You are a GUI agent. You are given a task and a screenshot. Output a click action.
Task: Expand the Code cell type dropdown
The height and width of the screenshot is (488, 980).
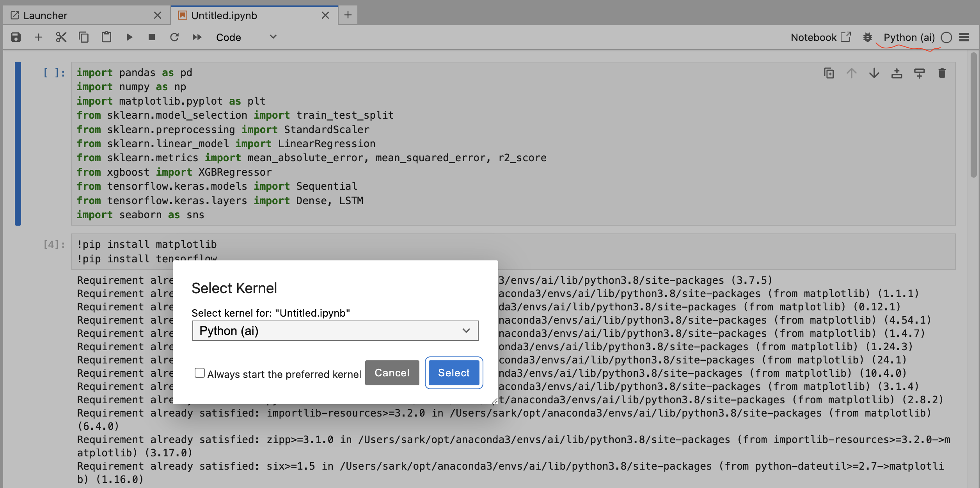click(246, 37)
